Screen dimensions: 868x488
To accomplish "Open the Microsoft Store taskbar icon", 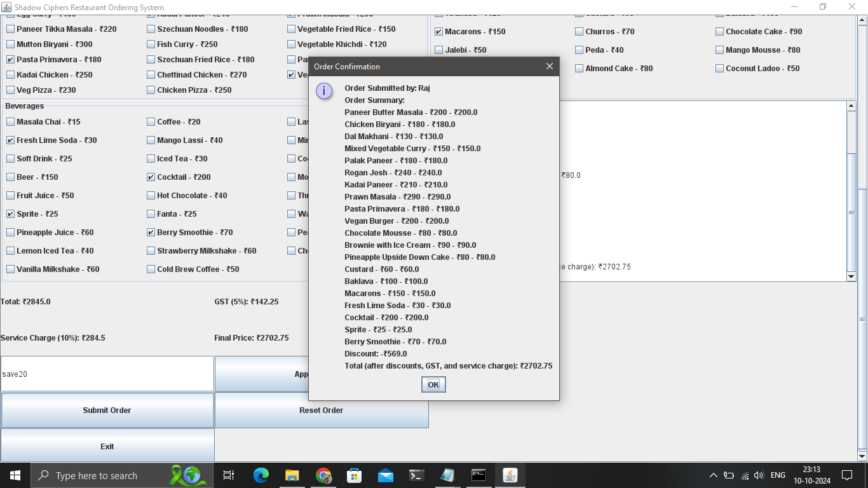I will pyautogui.click(x=354, y=475).
